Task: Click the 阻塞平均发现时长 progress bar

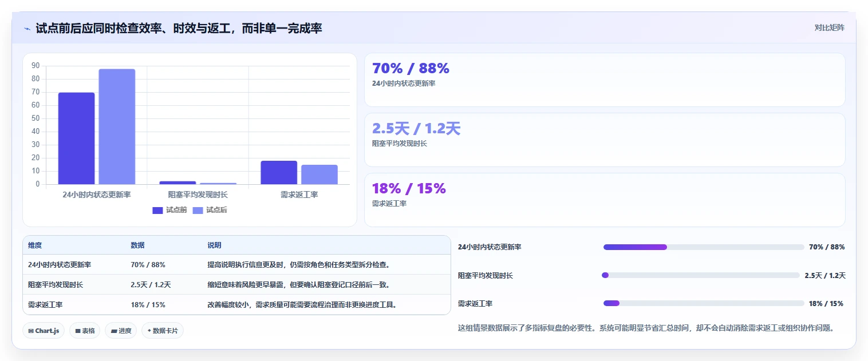Action: coord(701,275)
